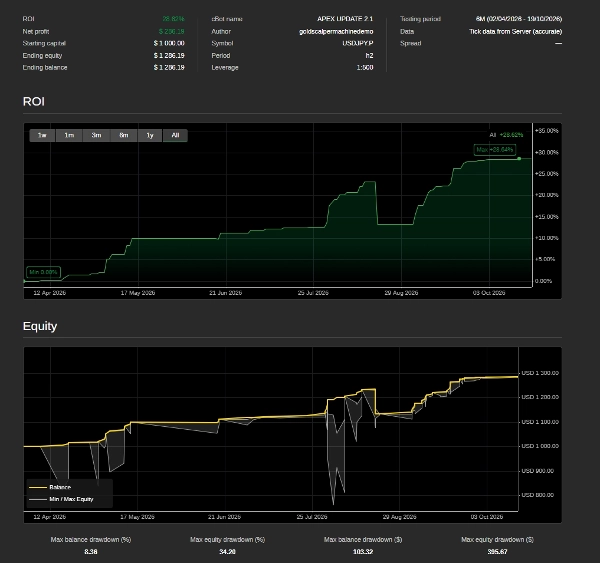
Task: Click the Leverage value 1:500
Action: click(x=365, y=67)
